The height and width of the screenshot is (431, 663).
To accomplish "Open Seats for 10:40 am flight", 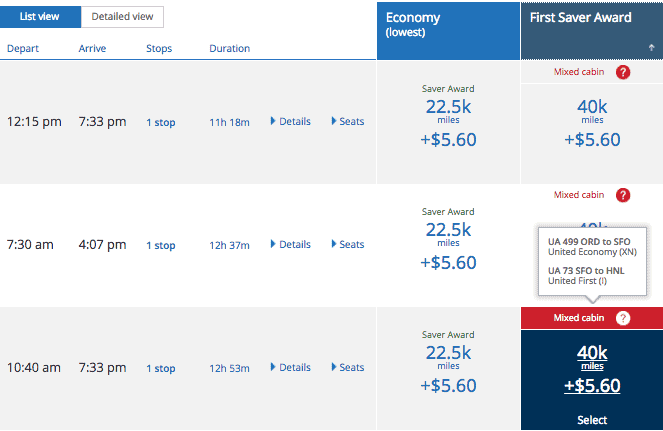I will point(348,367).
